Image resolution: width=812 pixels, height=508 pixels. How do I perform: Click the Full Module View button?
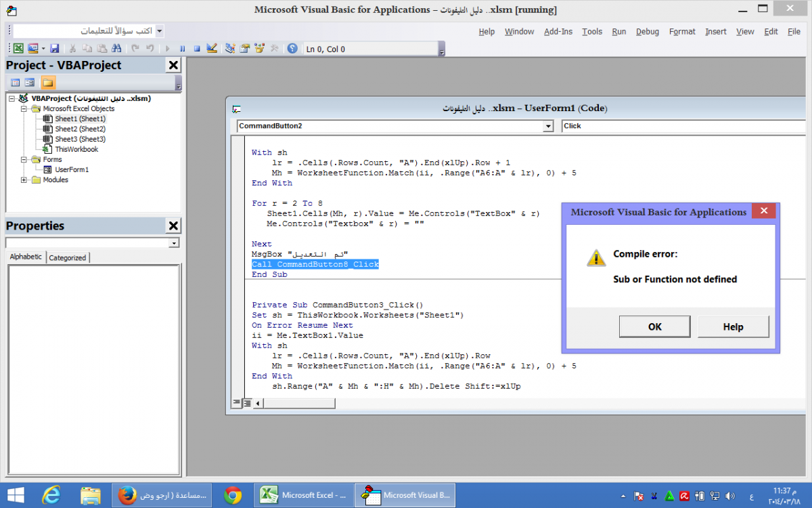pyautogui.click(x=248, y=403)
